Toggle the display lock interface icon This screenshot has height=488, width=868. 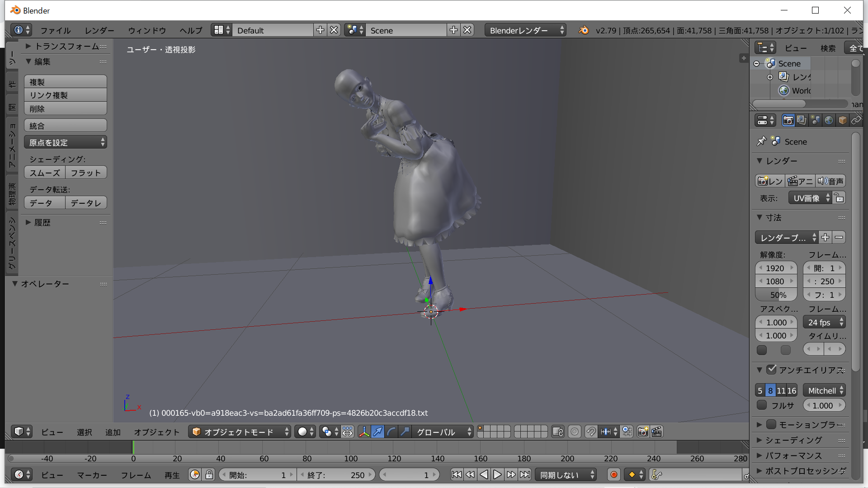839,198
